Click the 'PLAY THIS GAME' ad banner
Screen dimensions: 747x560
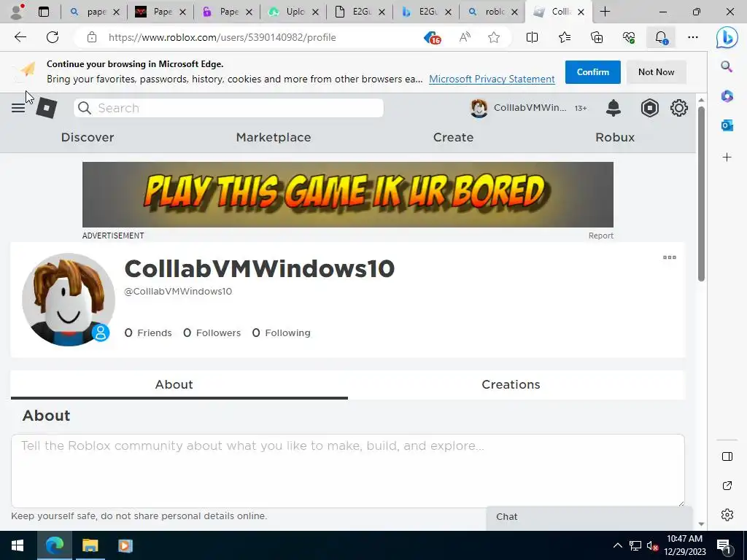(348, 195)
